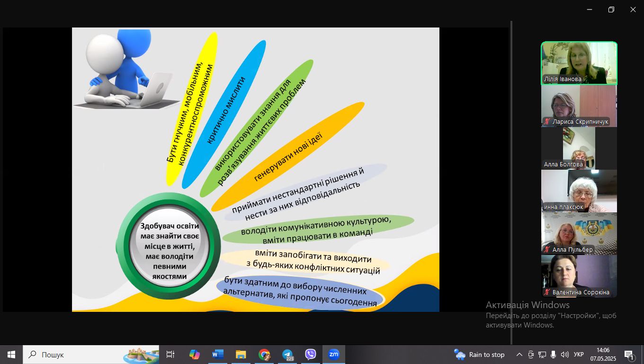Click the microphone icon in system tray
This screenshot has width=644, height=364.
553,355
